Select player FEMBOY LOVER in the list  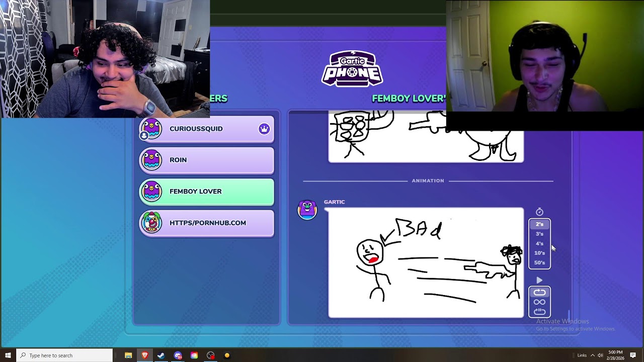point(207,192)
